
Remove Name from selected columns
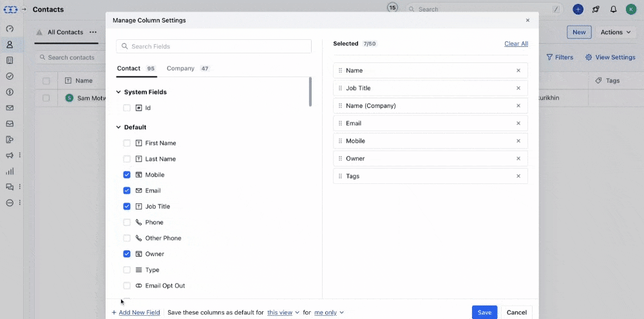(518, 71)
